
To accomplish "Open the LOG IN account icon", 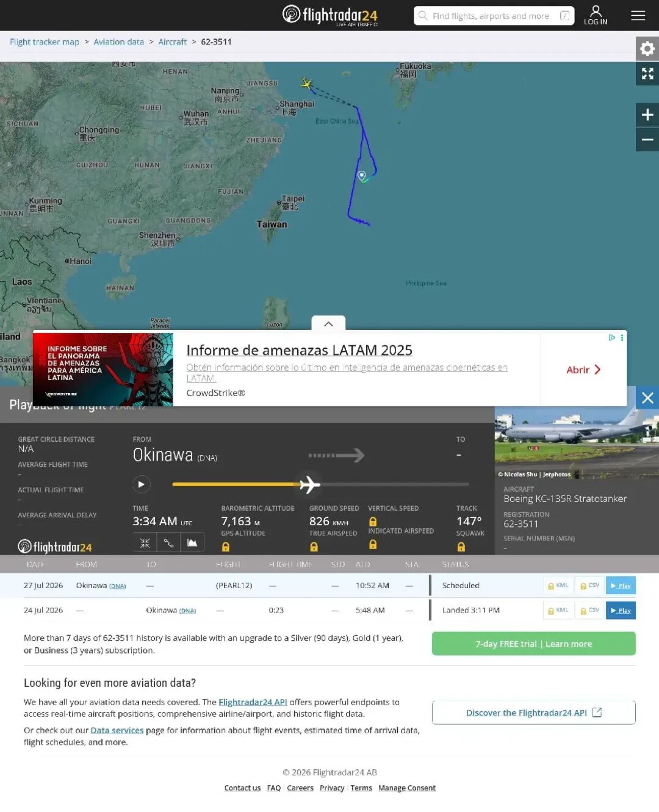I will (x=596, y=15).
